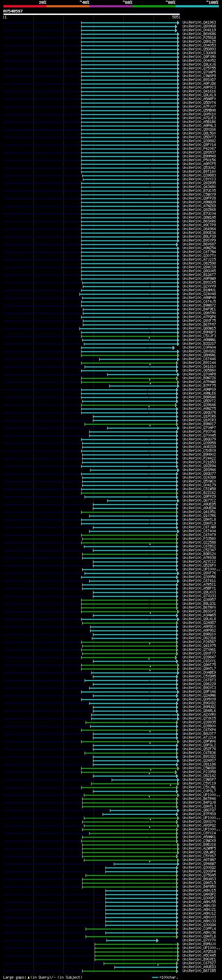Click the red 20% identity legend segment
The height and width of the screenshot is (980, 222).
click(x=25, y=6)
